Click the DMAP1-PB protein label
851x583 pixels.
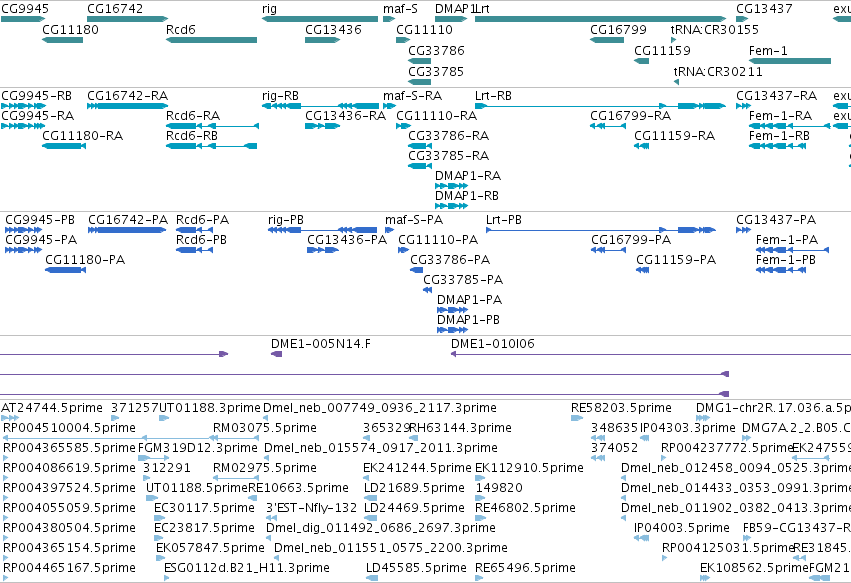(x=468, y=320)
